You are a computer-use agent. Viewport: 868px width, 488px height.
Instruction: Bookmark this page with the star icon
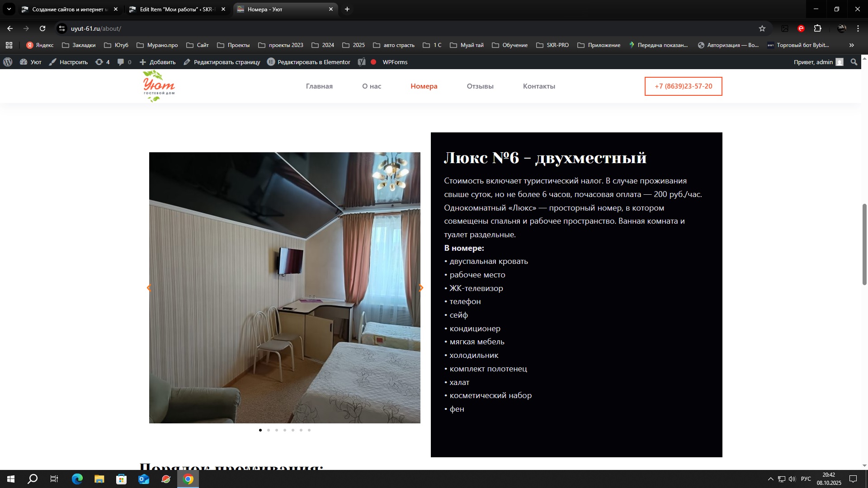coord(762,28)
